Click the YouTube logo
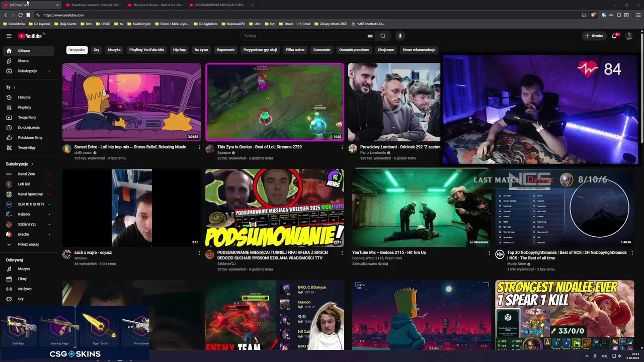 point(31,36)
